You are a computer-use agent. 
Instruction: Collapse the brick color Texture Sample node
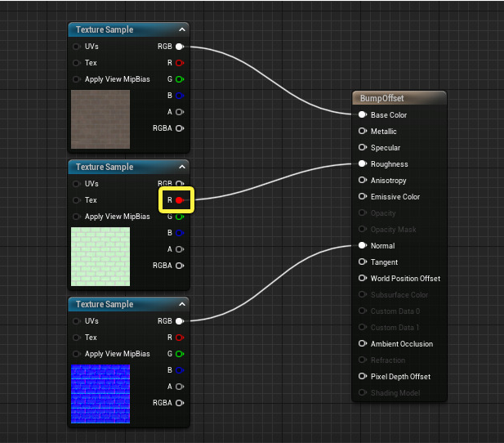click(x=182, y=30)
